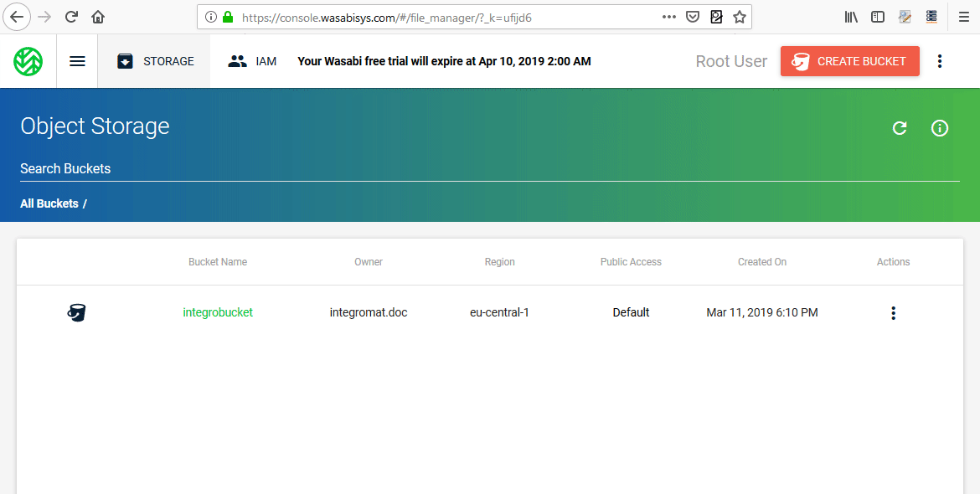Switch to the STORAGE tab
Screen dimensions: 980x494
155,61
